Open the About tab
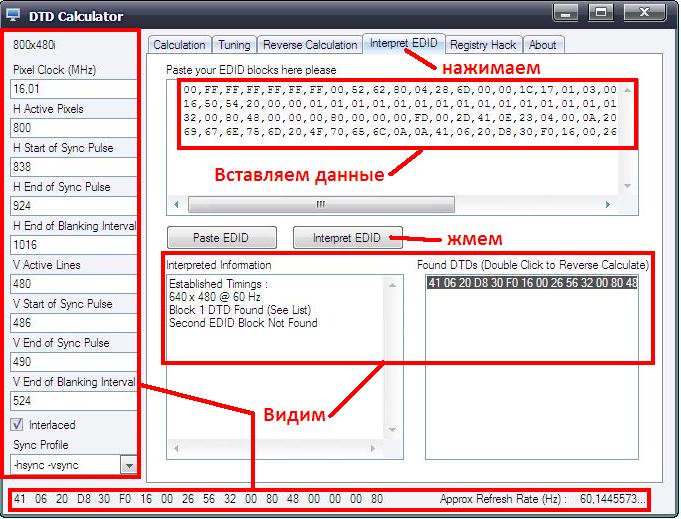This screenshot has width=681, height=519. click(543, 45)
